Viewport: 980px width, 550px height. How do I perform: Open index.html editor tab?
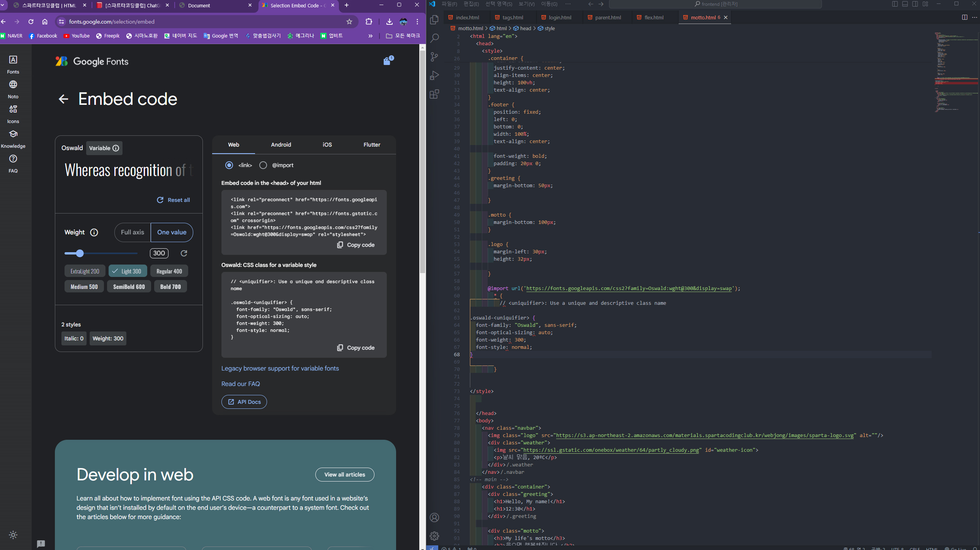pos(467,17)
